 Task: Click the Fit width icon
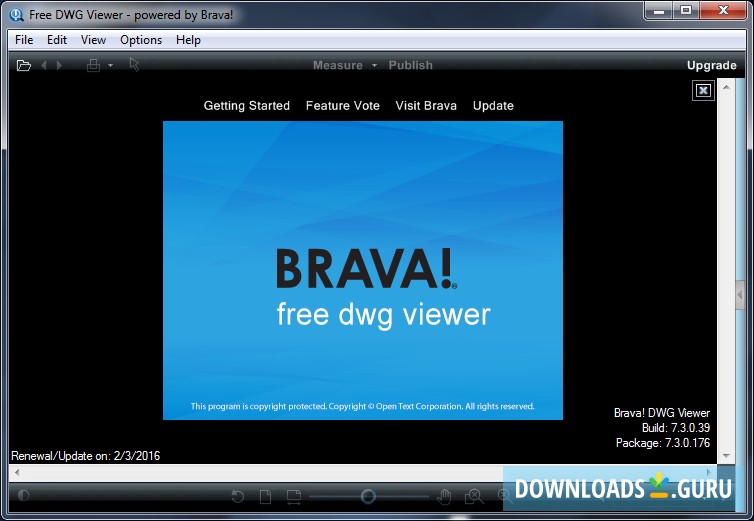[293, 497]
